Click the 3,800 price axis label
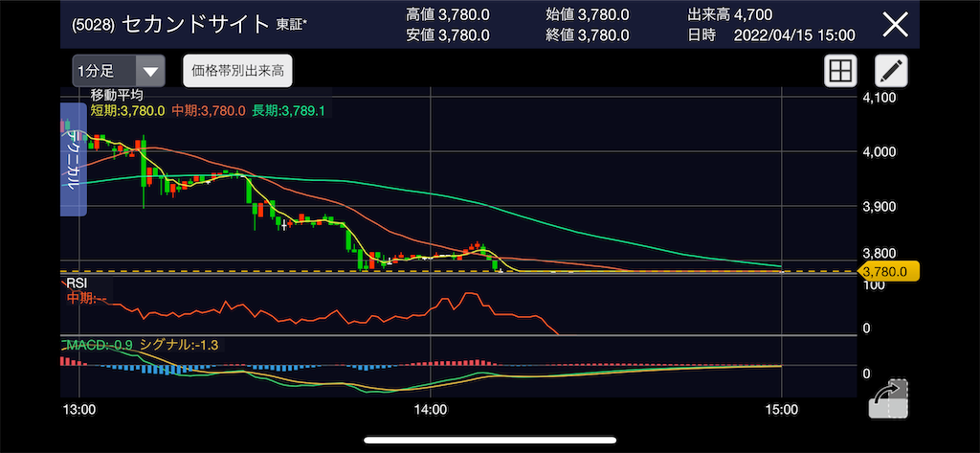 click(879, 254)
